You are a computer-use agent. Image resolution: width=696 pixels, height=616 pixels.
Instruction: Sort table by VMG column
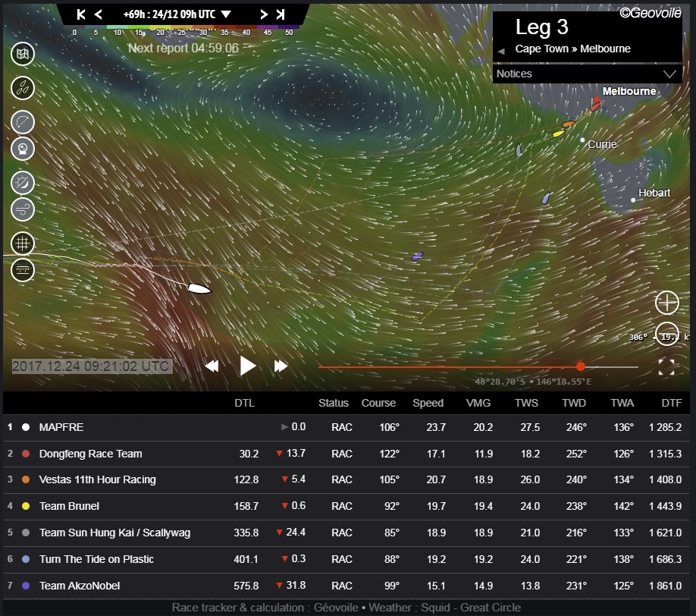478,403
